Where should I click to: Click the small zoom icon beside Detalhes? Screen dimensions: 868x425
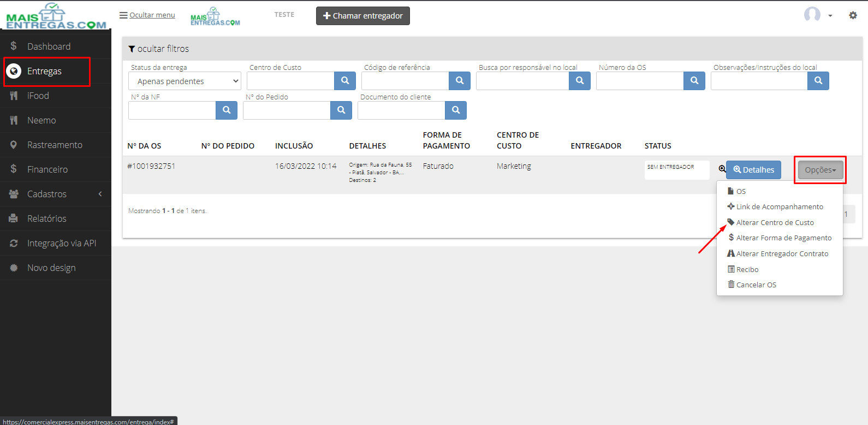pos(722,169)
